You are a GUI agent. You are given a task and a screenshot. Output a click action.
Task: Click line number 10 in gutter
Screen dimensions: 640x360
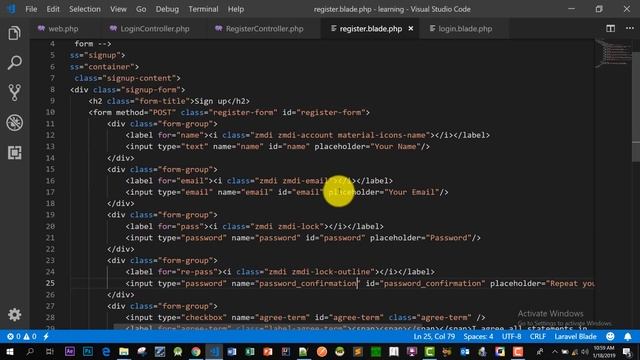pos(50,112)
